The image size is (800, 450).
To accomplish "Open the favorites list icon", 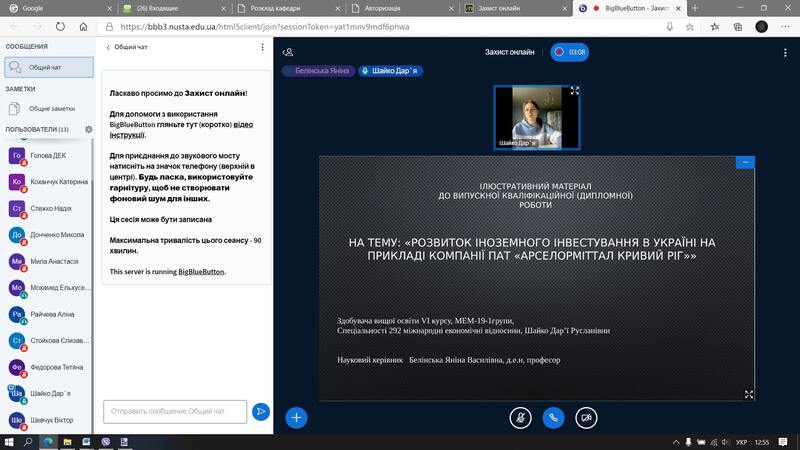I will pyautogui.click(x=715, y=27).
